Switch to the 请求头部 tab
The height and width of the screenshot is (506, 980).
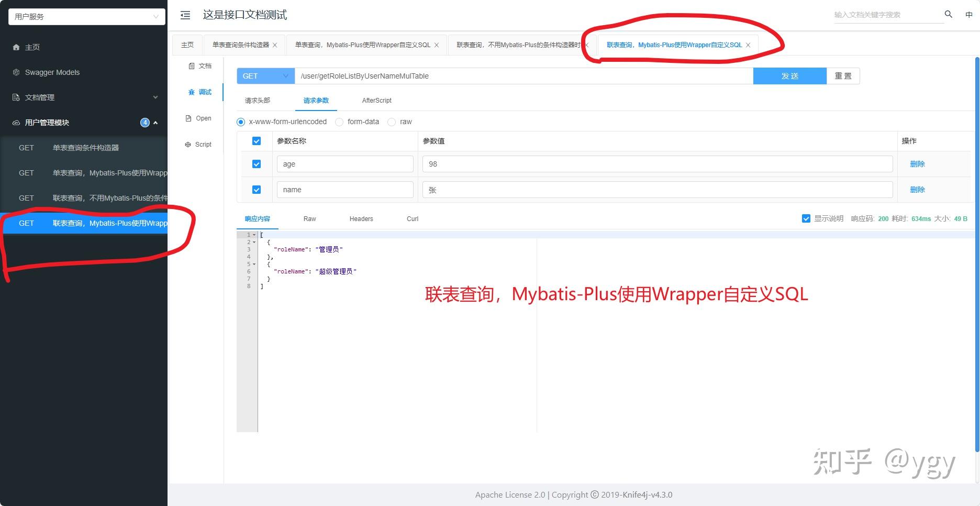pos(259,100)
